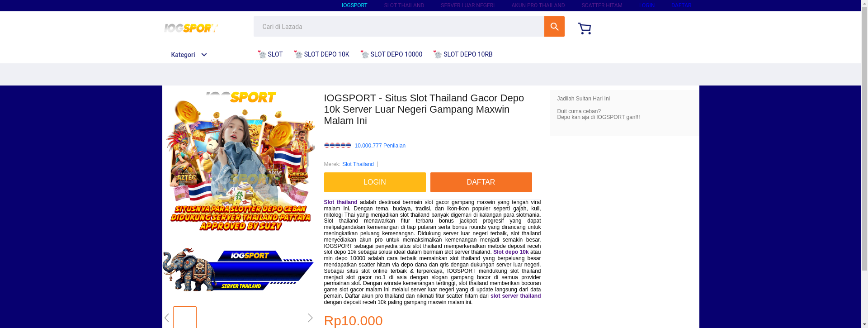Click the Thailand flag rating stars
The image size is (868, 328).
coord(338,145)
